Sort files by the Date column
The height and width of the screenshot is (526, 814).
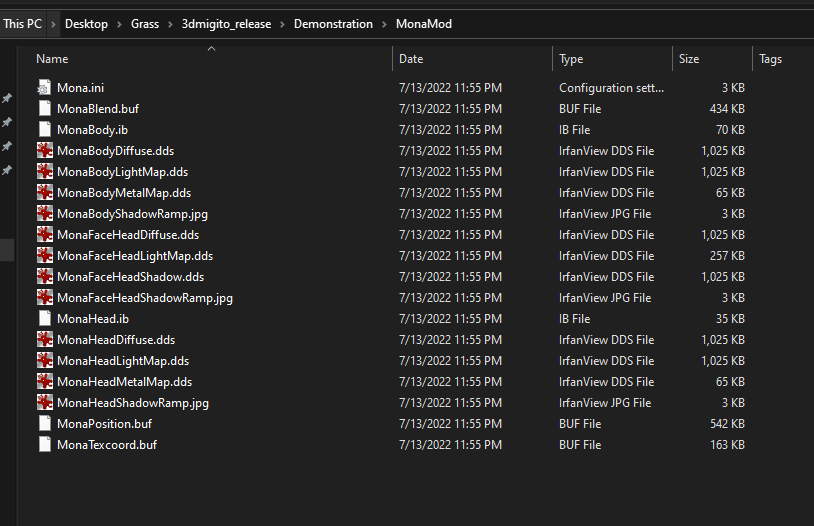point(411,59)
